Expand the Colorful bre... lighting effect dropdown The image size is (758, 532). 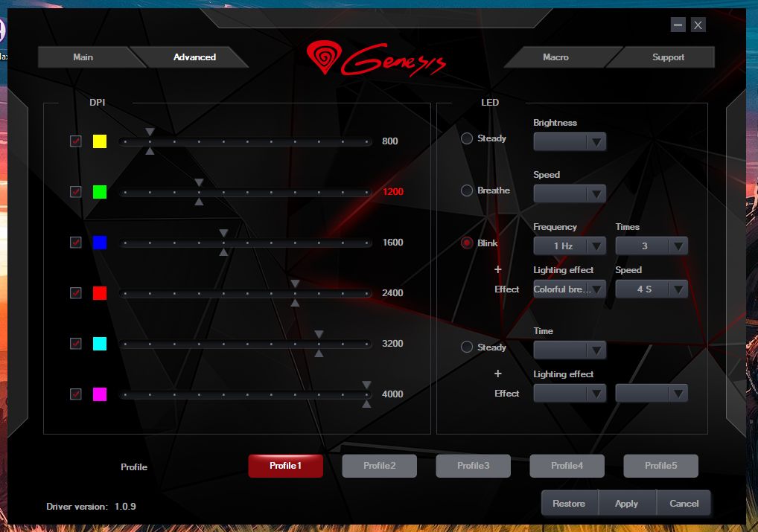click(570, 289)
